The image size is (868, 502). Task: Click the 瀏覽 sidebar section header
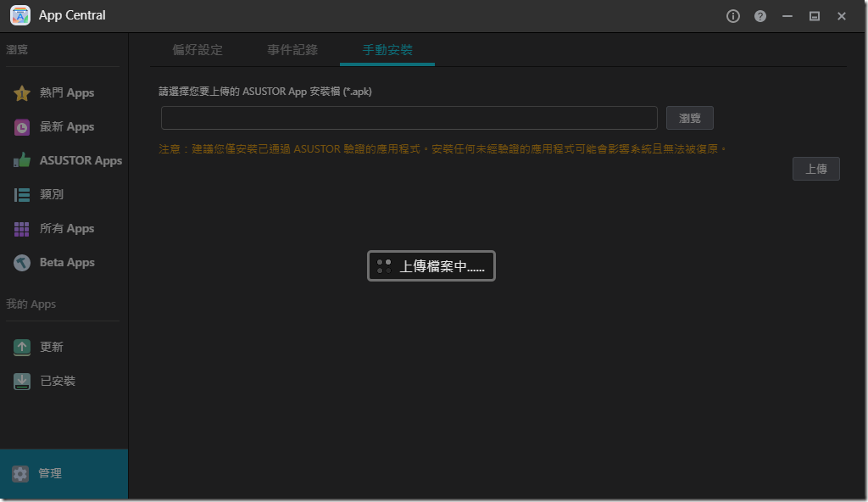tap(17, 50)
